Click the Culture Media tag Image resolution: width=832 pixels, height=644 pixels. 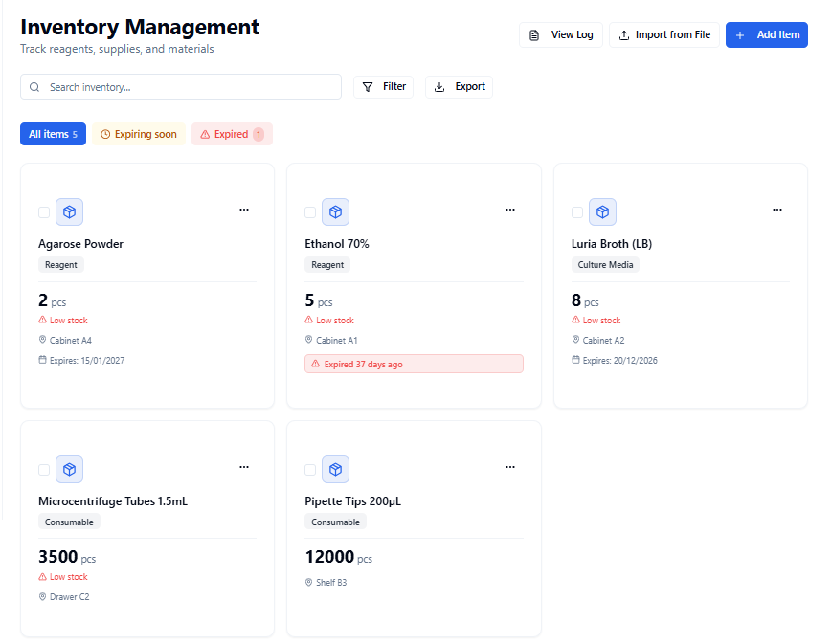[605, 265]
